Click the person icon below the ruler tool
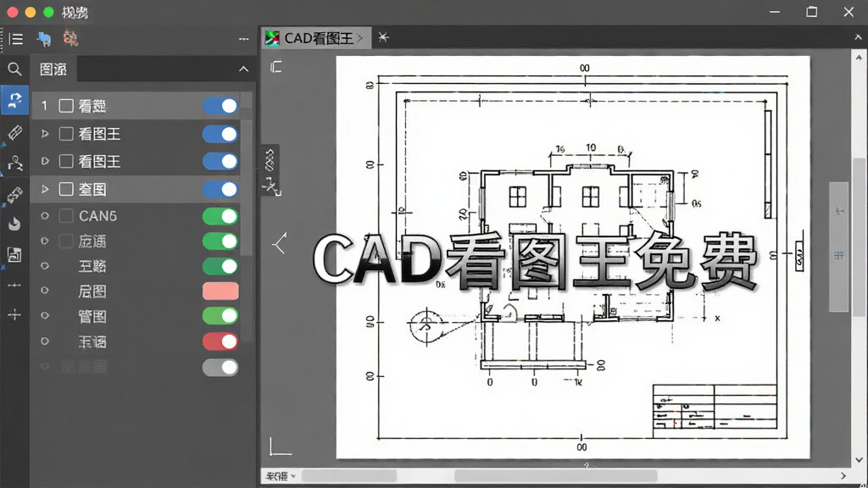The width and height of the screenshot is (868, 488). click(15, 164)
